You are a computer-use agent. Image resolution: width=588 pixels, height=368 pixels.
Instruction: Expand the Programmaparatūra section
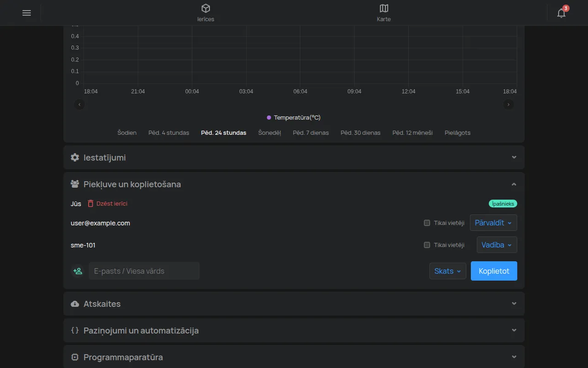point(294,357)
